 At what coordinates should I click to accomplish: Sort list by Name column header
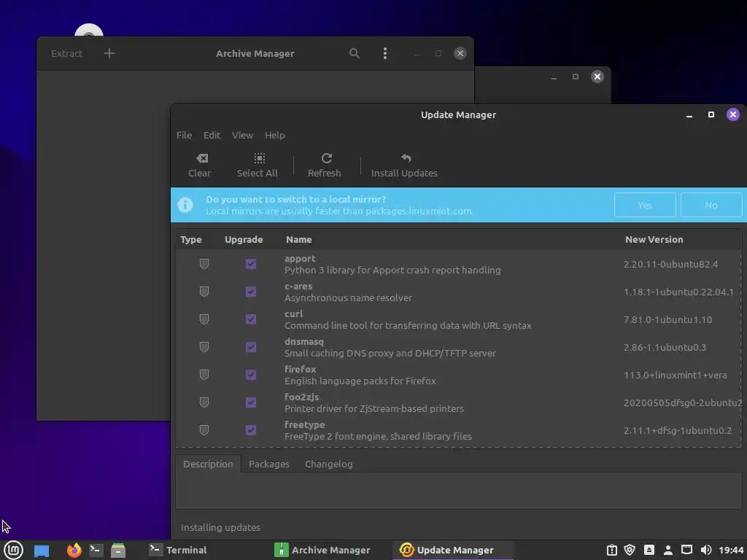pyautogui.click(x=298, y=239)
